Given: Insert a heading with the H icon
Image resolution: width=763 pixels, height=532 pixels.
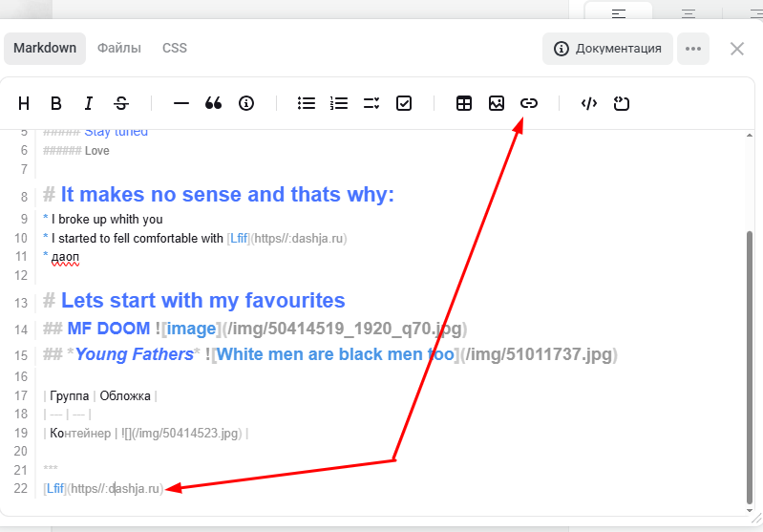Looking at the screenshot, I should point(24,103).
